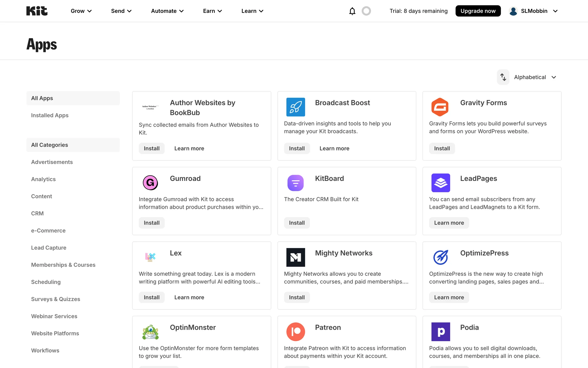588x368 pixels.
Task: Open Learn more for LeadPages
Action: (449, 223)
